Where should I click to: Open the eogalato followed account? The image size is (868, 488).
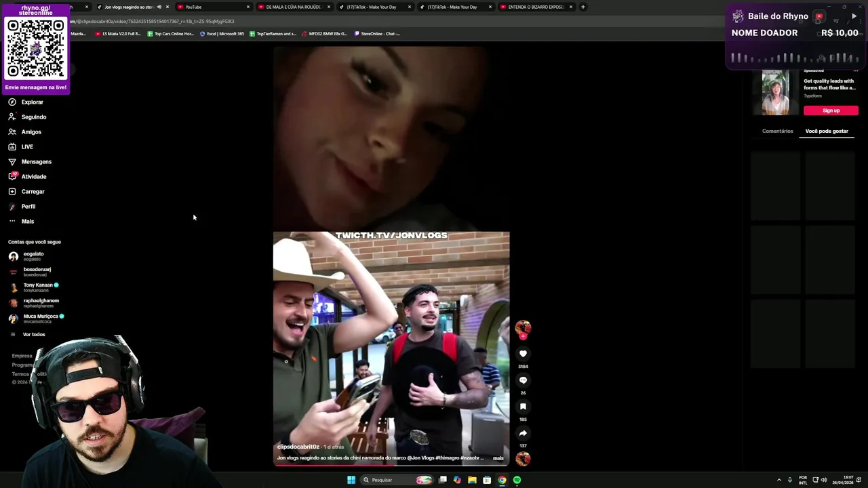click(27, 256)
